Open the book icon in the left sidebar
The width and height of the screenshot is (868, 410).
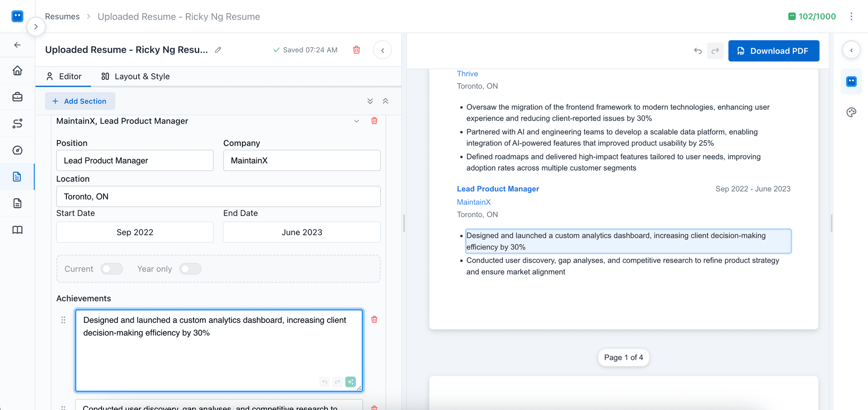coord(17,230)
